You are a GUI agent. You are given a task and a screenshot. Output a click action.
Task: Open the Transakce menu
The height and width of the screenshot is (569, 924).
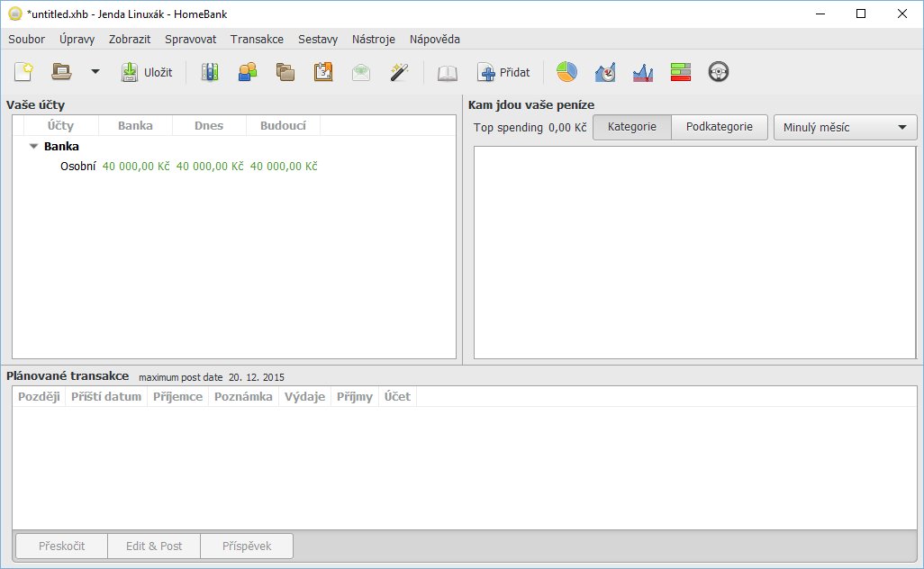coord(257,40)
